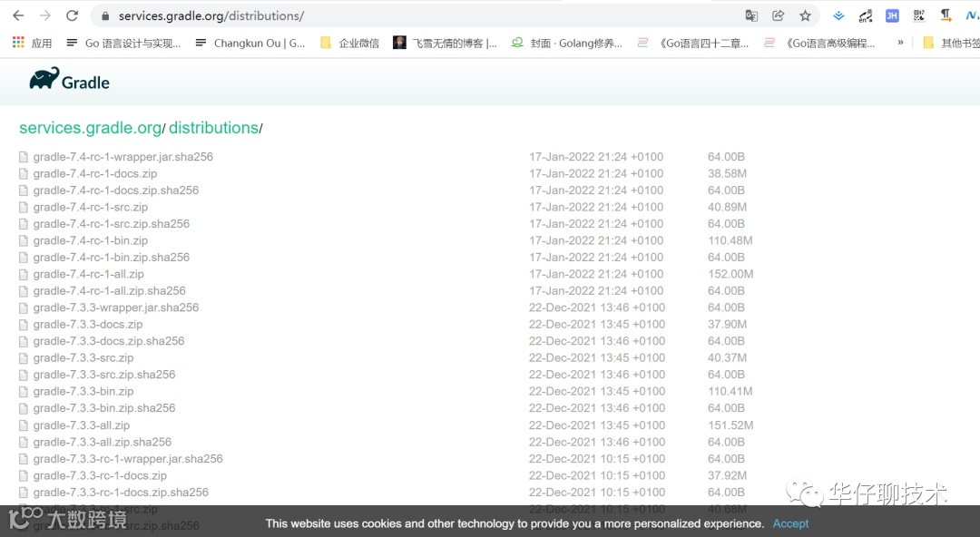The image size is (980, 537).
Task: Open the distributions breadcrumb link
Action: coord(213,128)
